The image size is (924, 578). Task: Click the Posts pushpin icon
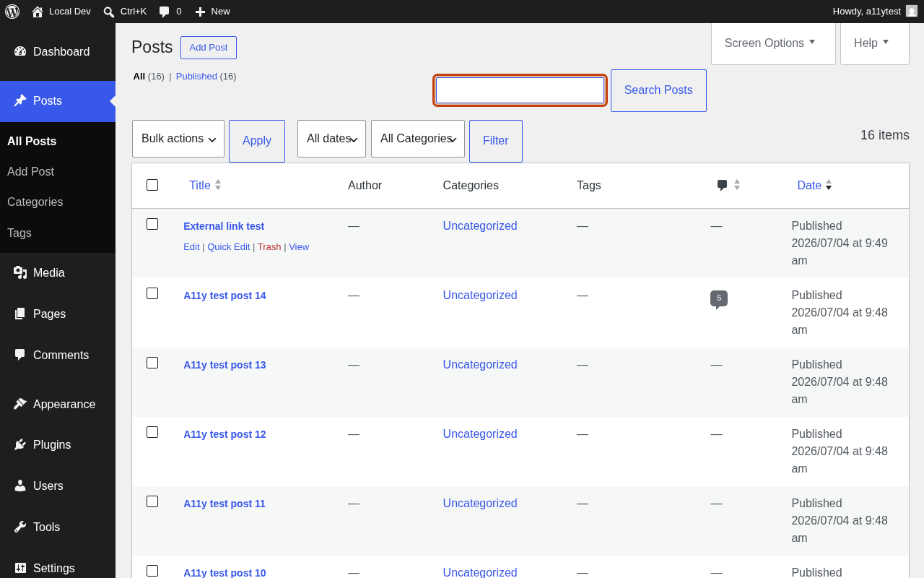[20, 100]
